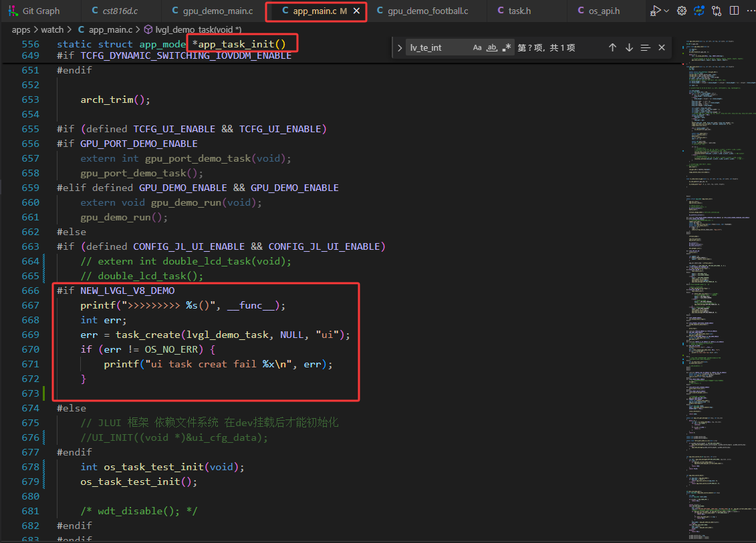Screen dimensions: 756x543
Task: Close the app_main.c tab
Action: [x=356, y=11]
